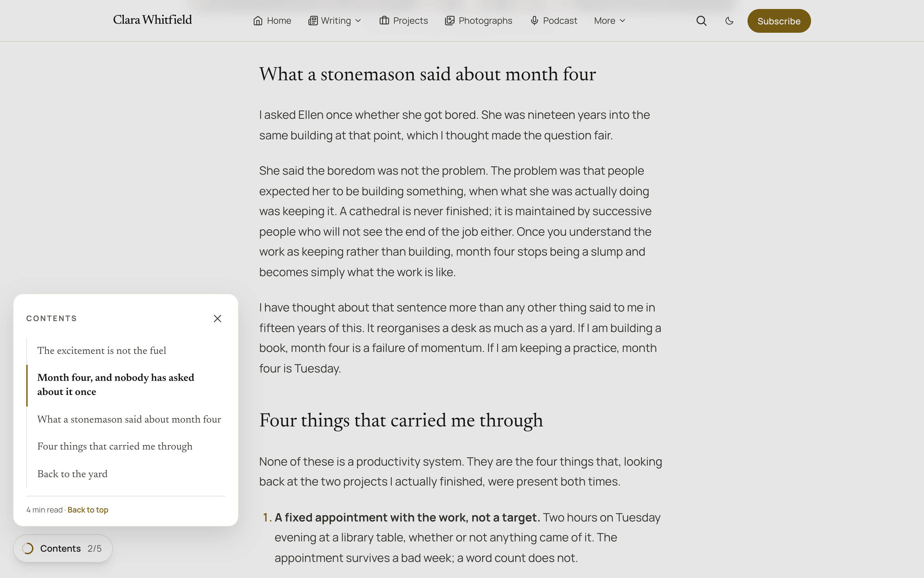Viewport: 924px width, 578px height.
Task: Click the article heading Four things that carried me through
Action: click(401, 421)
